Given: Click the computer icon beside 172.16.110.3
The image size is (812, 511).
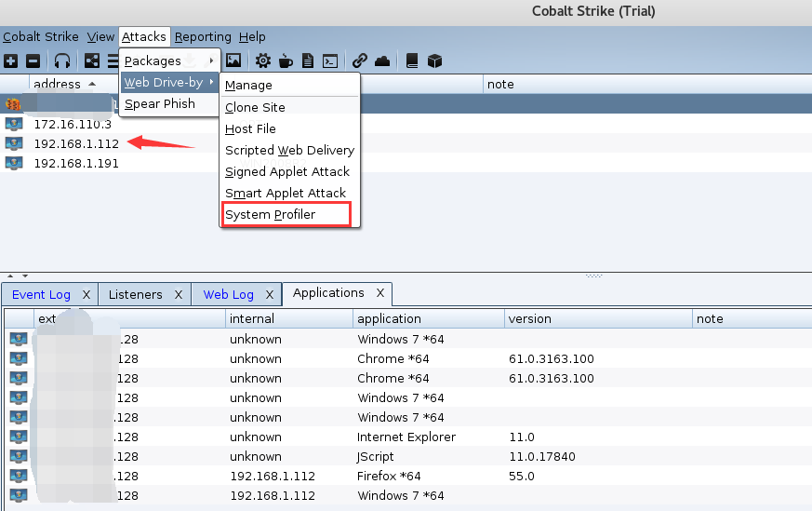Looking at the screenshot, I should (14, 124).
